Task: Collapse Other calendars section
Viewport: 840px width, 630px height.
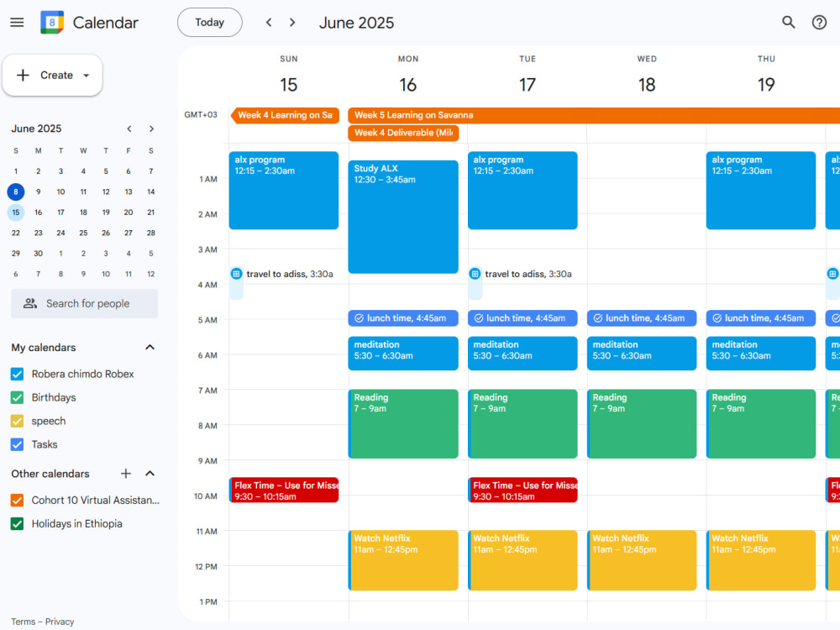Action: tap(150, 474)
